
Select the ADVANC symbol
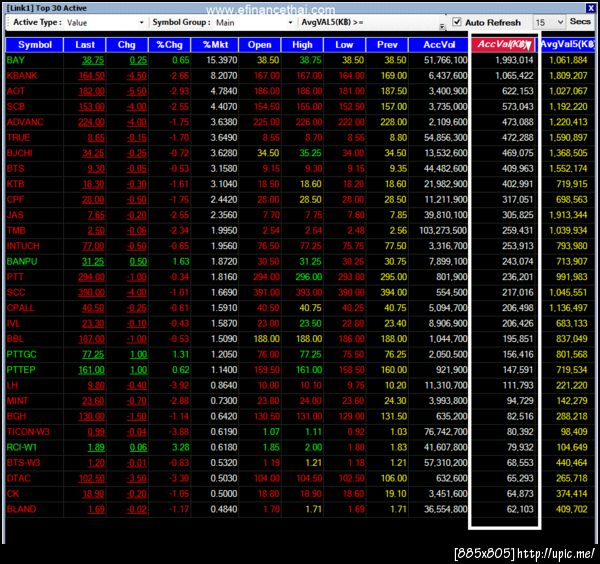coord(25,122)
